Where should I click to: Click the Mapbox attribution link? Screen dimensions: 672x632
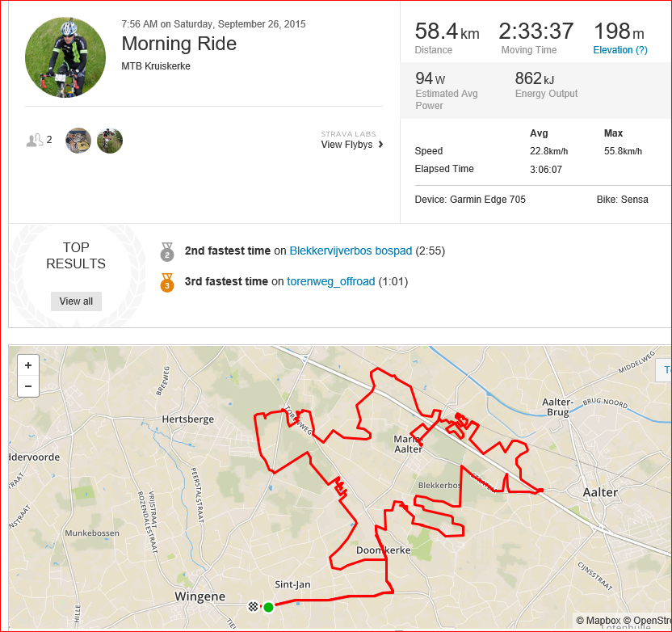coord(598,621)
